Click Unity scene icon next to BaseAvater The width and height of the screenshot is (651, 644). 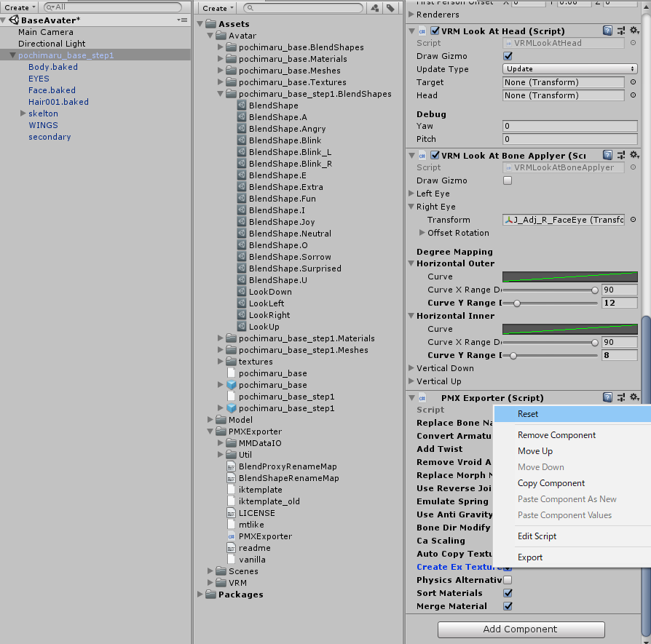[x=14, y=20]
